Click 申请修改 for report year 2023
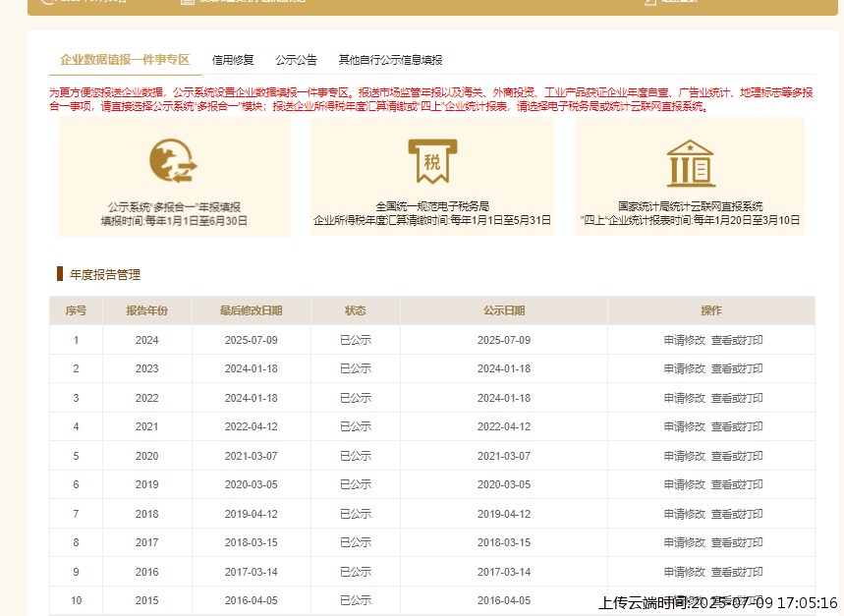 point(684,368)
